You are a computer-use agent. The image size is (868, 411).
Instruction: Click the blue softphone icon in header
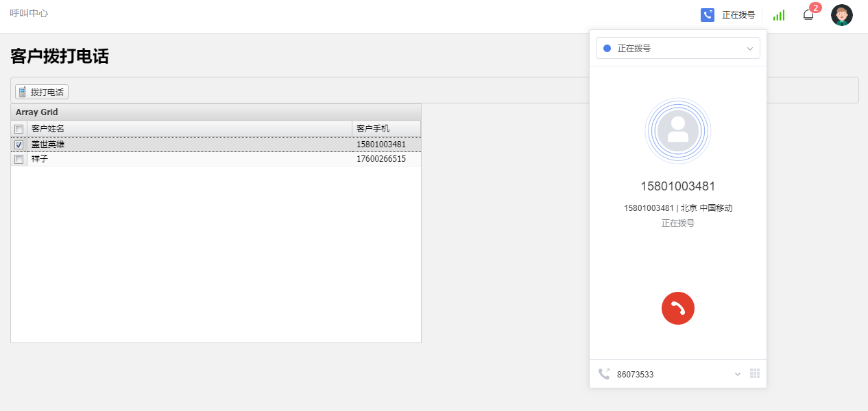pos(707,15)
